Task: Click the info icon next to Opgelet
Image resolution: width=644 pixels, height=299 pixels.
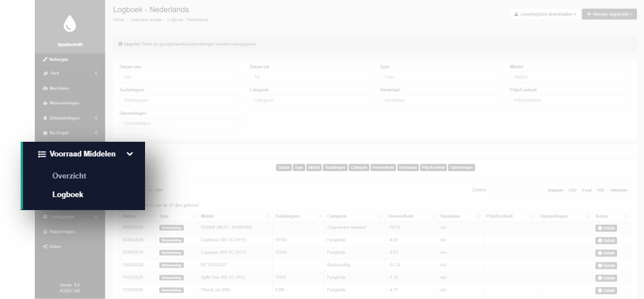Action: click(121, 44)
